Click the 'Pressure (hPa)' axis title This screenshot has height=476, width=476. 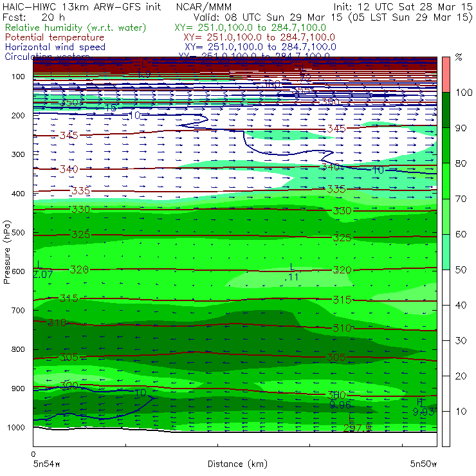click(6, 252)
